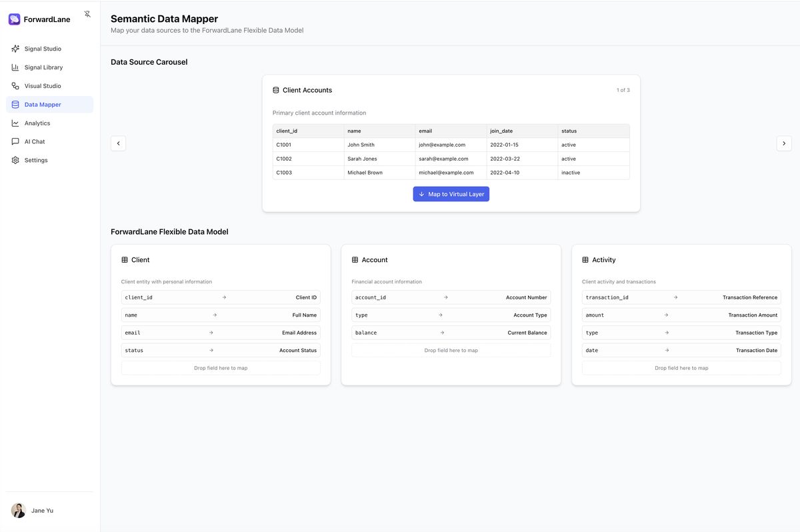
Task: Go to next data source in carousel
Action: point(784,143)
